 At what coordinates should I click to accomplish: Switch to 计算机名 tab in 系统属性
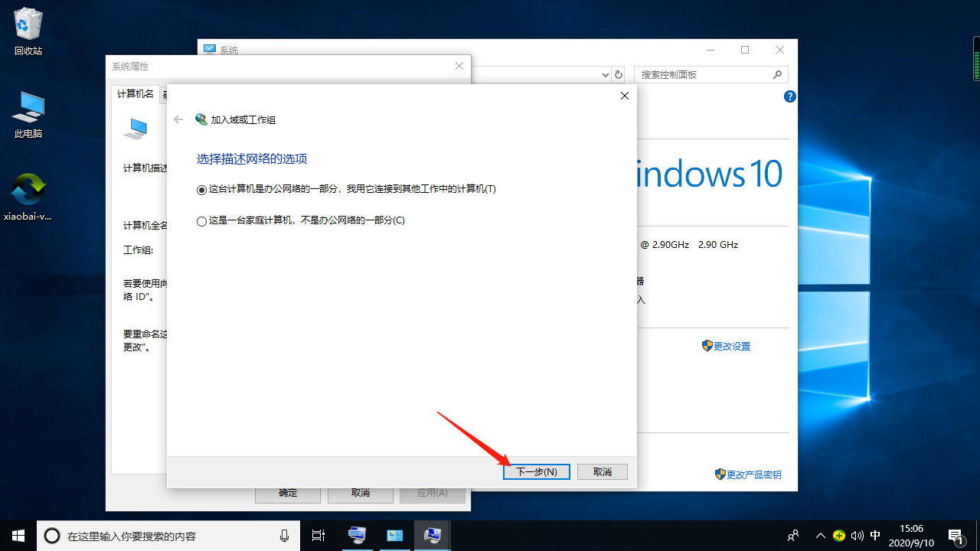point(136,94)
